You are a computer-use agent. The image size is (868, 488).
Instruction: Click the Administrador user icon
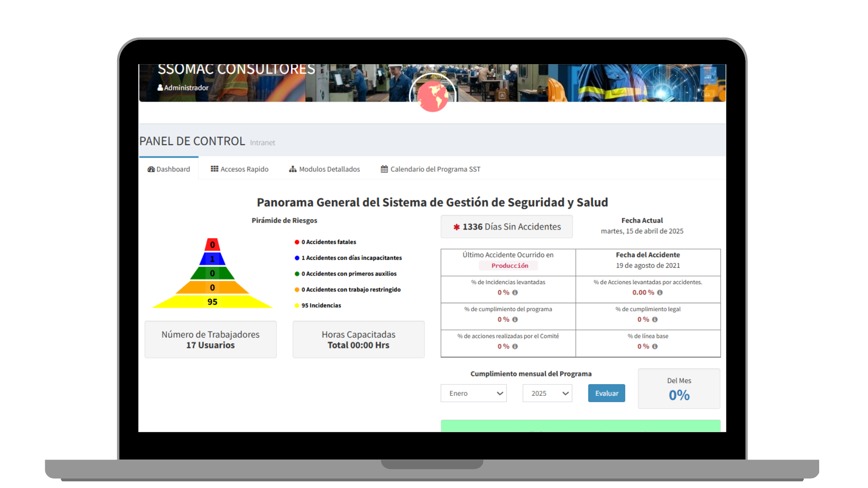[x=160, y=87]
